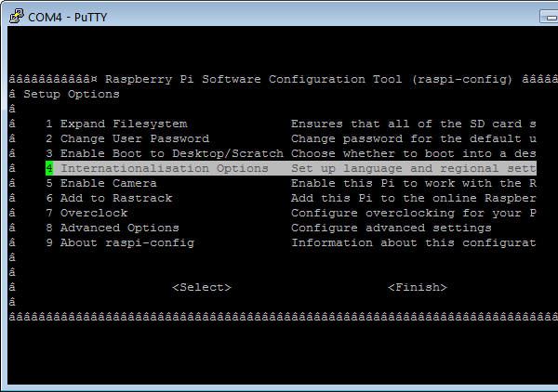Click the green cursor on number 4
Viewport: 558px width, 392px height.
49,168
